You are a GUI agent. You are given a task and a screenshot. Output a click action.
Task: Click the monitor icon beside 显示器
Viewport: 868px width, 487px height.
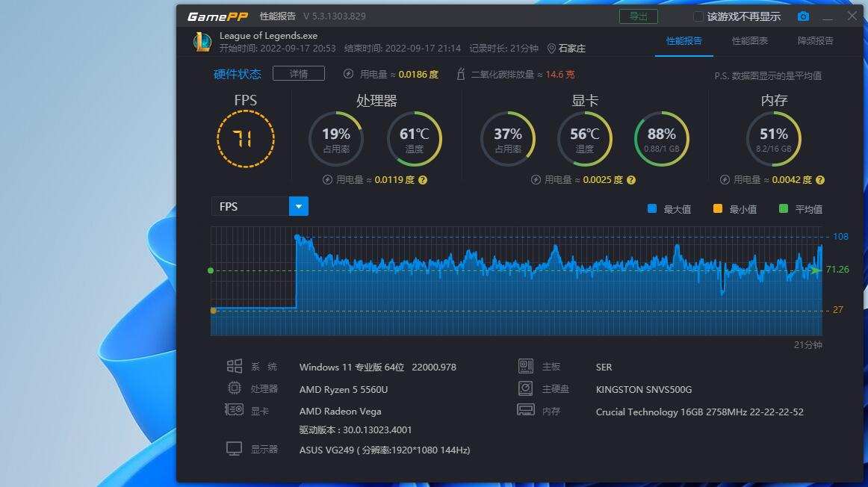(235, 449)
